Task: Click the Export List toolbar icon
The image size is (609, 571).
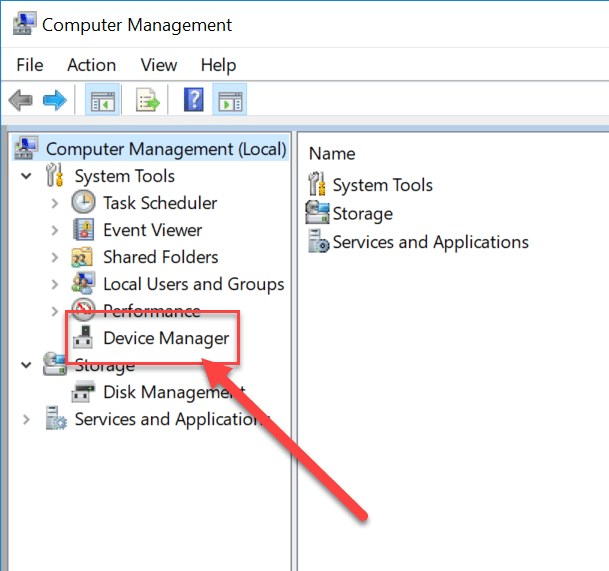Action: point(148,100)
